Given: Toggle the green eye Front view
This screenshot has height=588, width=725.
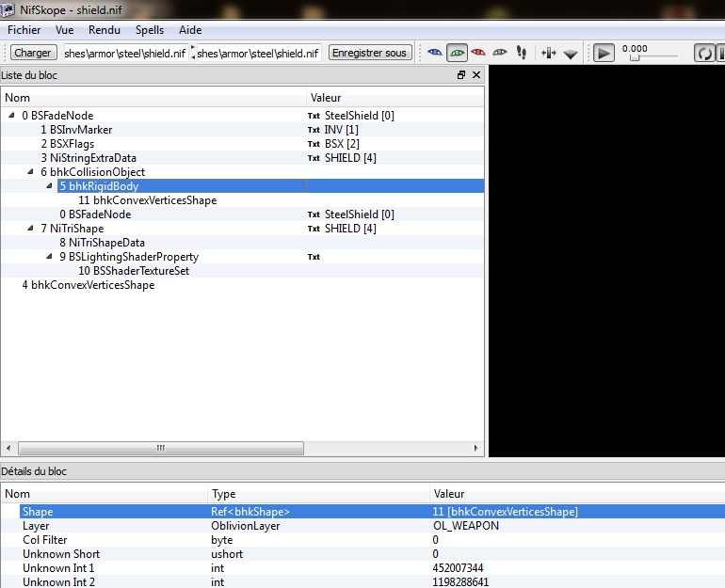Looking at the screenshot, I should click(457, 53).
